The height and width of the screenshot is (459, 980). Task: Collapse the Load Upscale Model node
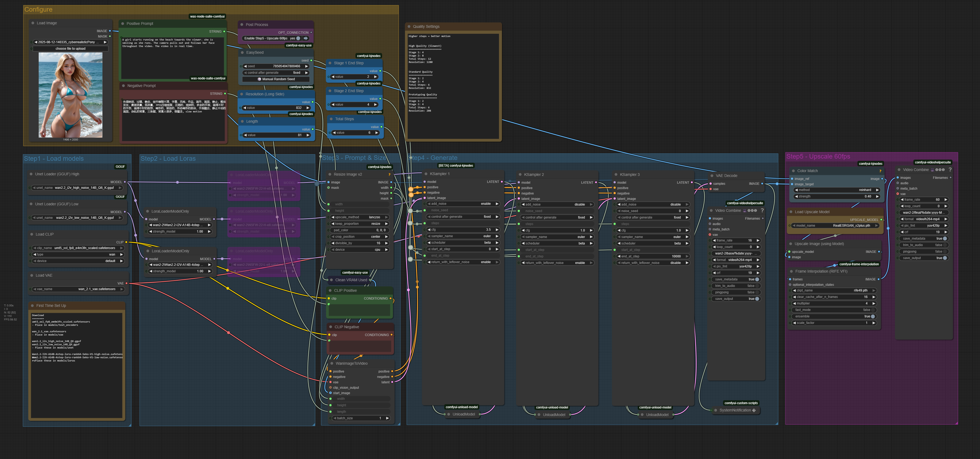click(791, 212)
